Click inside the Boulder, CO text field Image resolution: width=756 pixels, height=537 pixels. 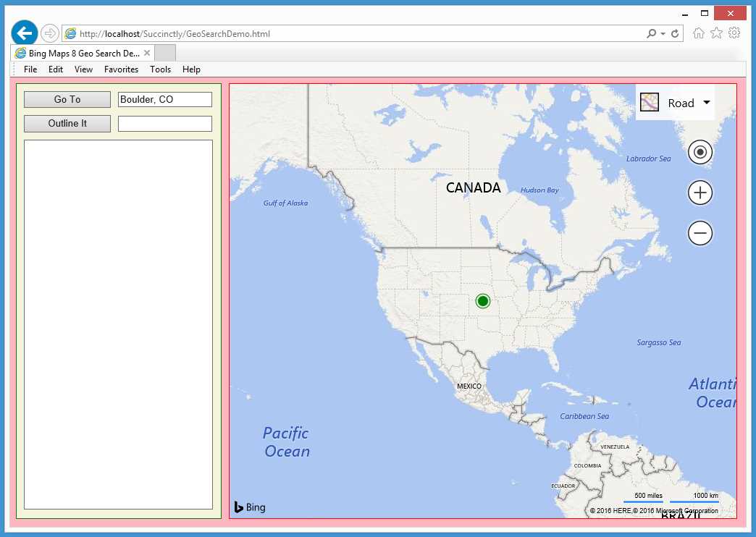(164, 99)
